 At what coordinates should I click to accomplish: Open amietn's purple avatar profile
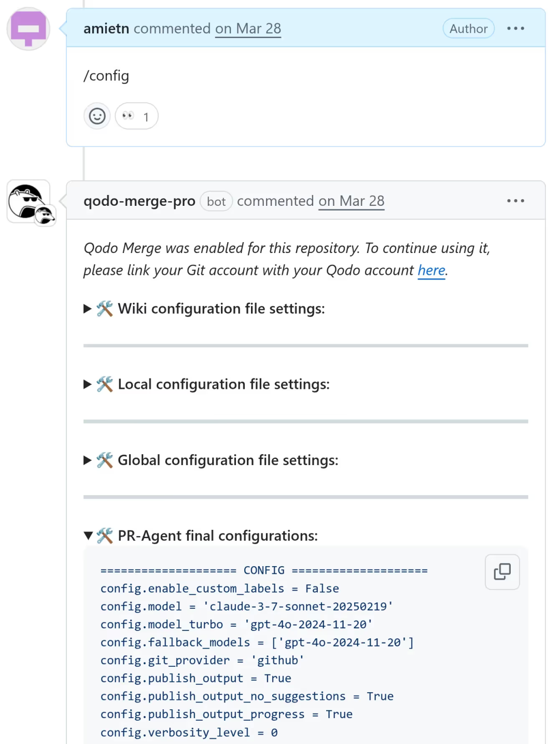tap(29, 29)
